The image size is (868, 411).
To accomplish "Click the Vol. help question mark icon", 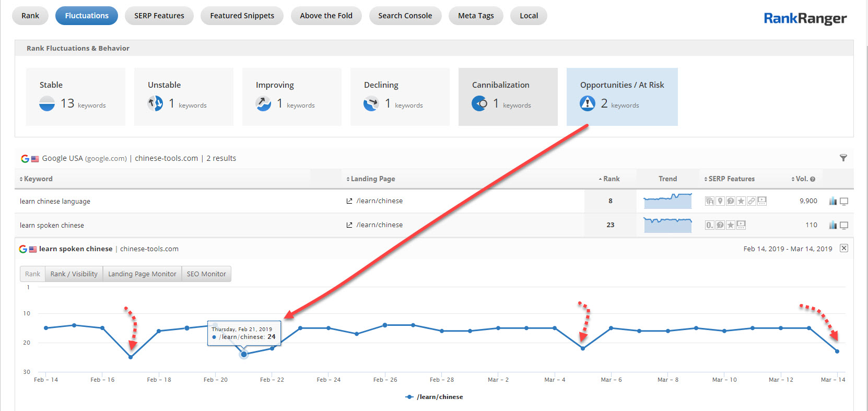I will click(813, 179).
